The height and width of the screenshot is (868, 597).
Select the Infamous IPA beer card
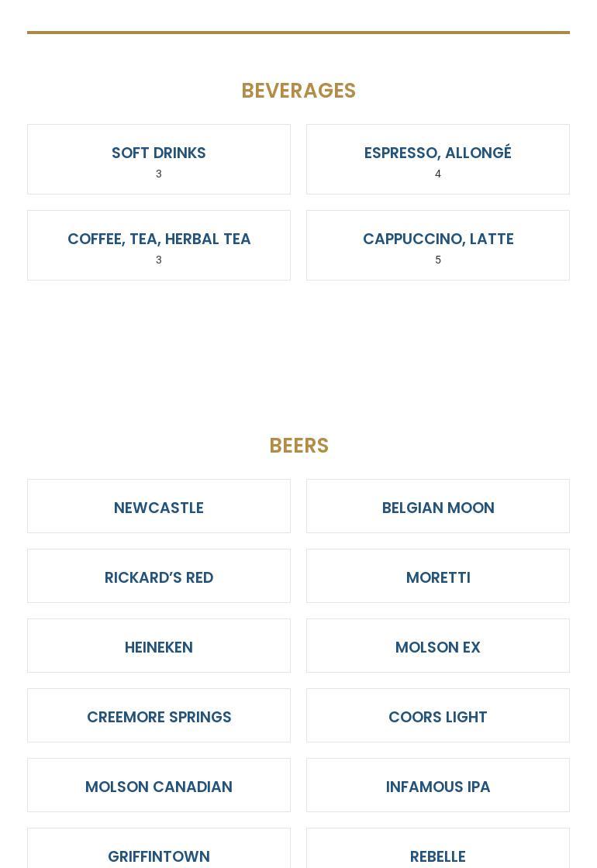click(437, 786)
